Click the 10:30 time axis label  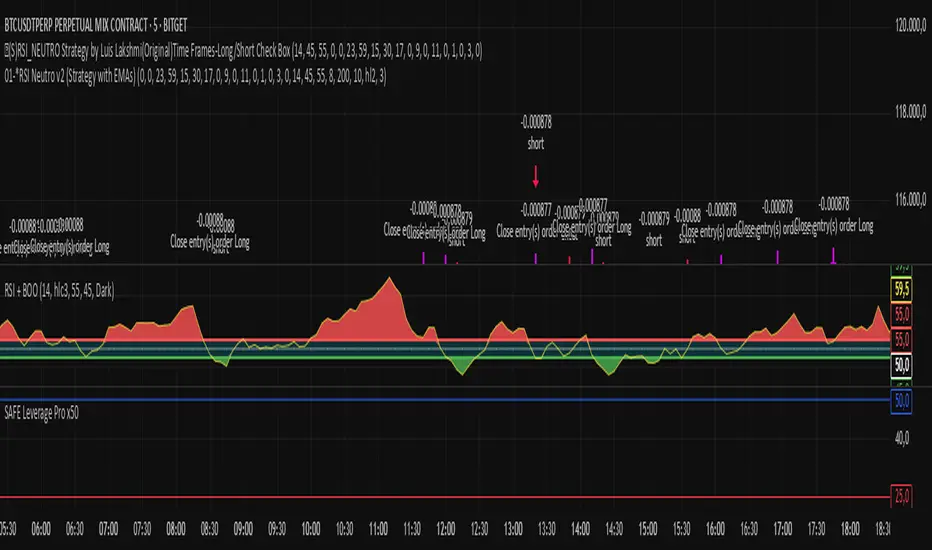click(344, 528)
